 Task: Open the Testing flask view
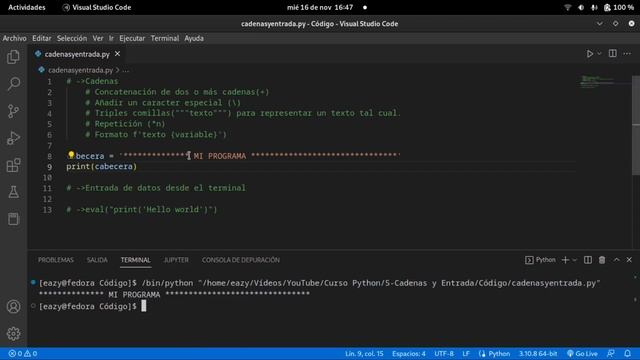pyautogui.click(x=13, y=192)
